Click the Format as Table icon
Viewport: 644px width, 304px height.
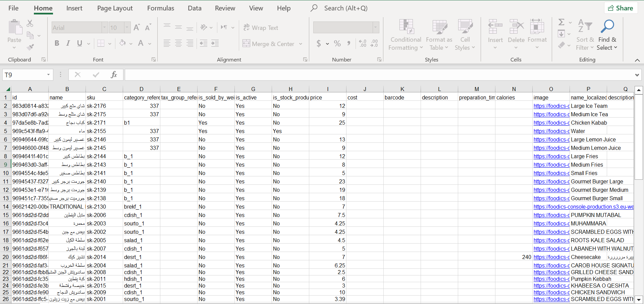point(439,27)
